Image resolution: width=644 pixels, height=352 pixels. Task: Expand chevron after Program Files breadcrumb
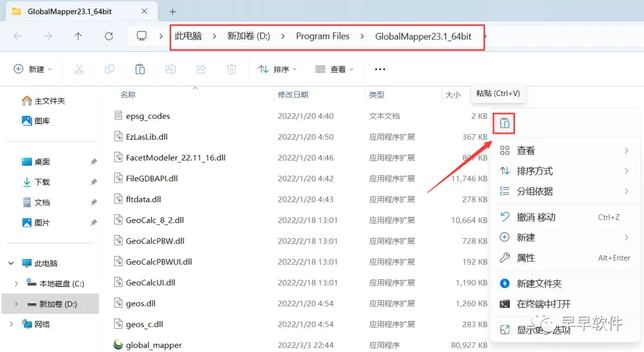pos(362,36)
